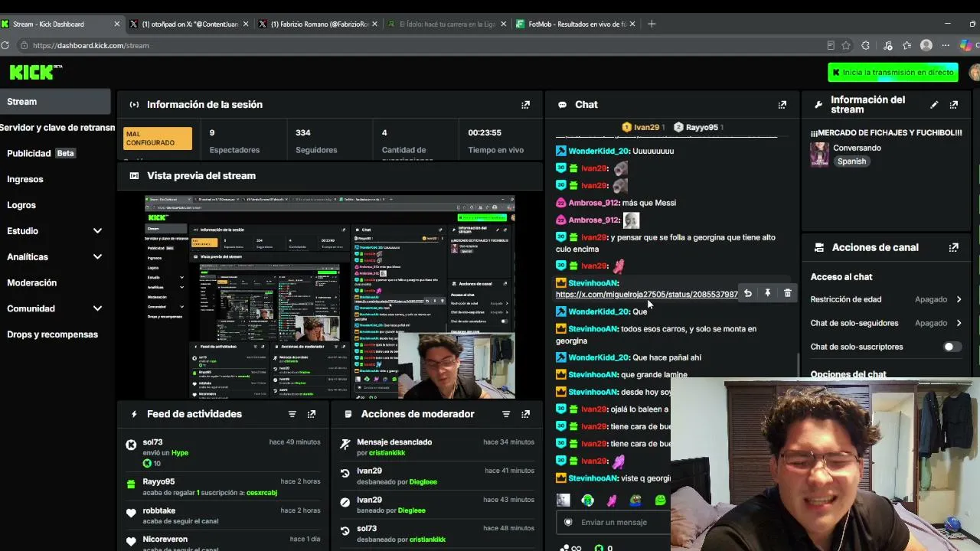Select Stream in the sidebar
980x551 pixels.
[x=55, y=102]
